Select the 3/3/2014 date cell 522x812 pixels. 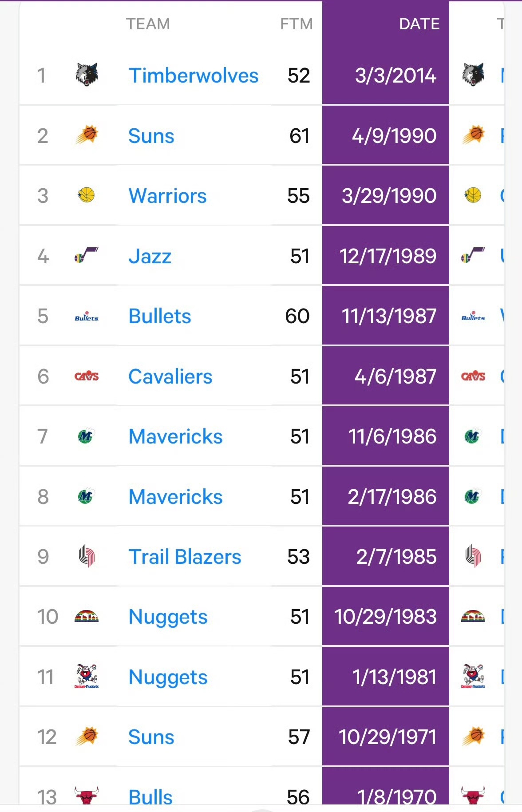386,75
